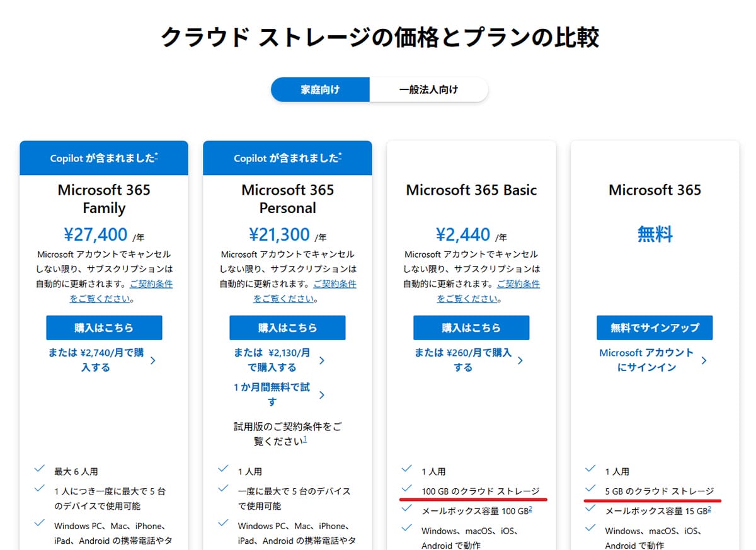This screenshot has height=550, width=756.
Task: Select または ¥2,130/月で購入する link
Action: click(x=272, y=360)
